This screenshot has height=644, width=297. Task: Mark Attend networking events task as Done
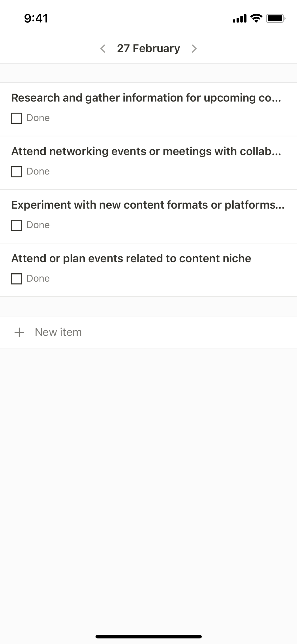click(x=16, y=172)
